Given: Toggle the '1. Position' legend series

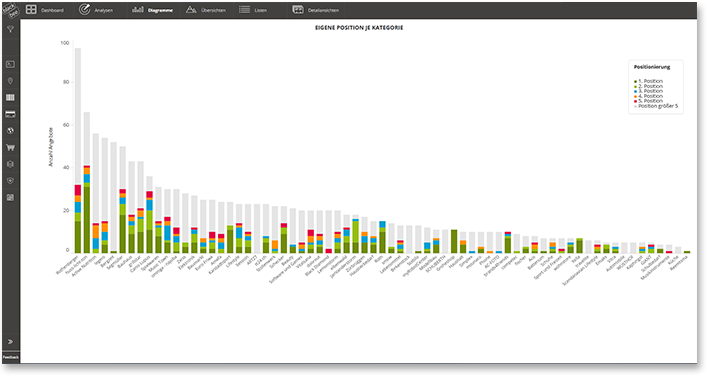Looking at the screenshot, I should point(649,81).
